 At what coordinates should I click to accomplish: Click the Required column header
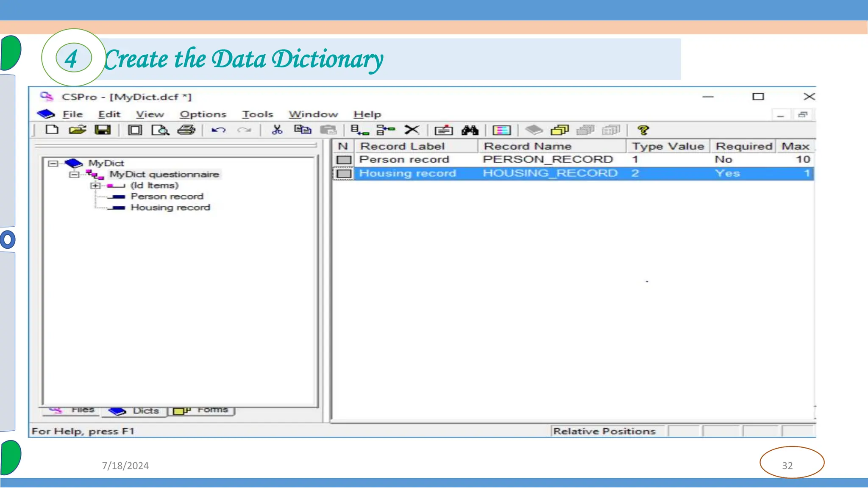(743, 146)
